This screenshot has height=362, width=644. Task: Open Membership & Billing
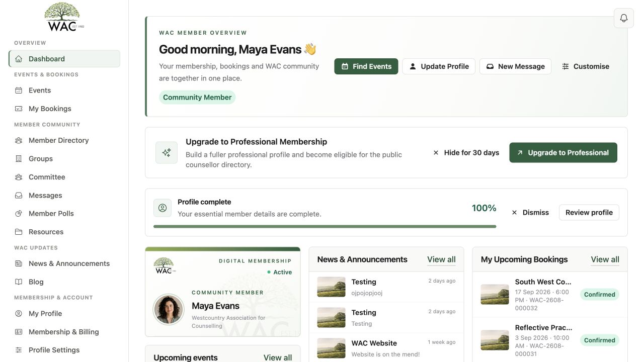click(64, 332)
